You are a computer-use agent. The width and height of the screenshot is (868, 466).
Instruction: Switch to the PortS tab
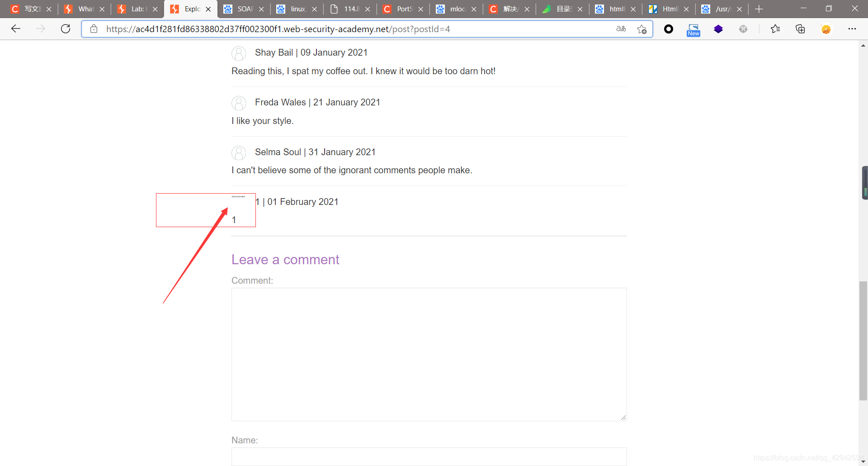pyautogui.click(x=403, y=9)
